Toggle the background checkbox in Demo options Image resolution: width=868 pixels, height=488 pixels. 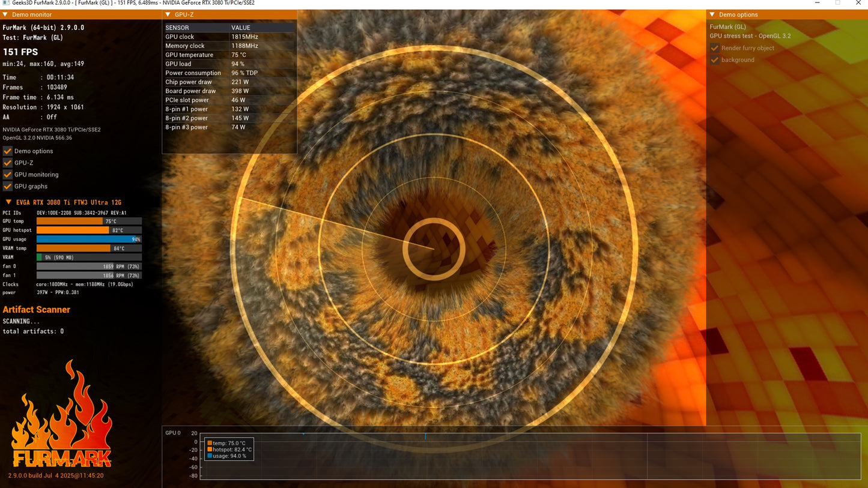point(715,60)
